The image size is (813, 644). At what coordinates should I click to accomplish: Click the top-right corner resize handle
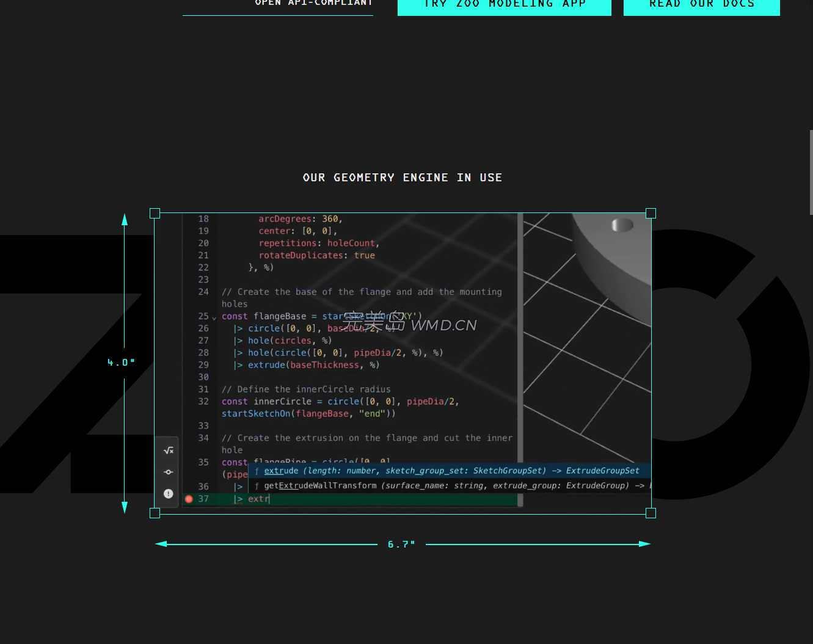(651, 213)
